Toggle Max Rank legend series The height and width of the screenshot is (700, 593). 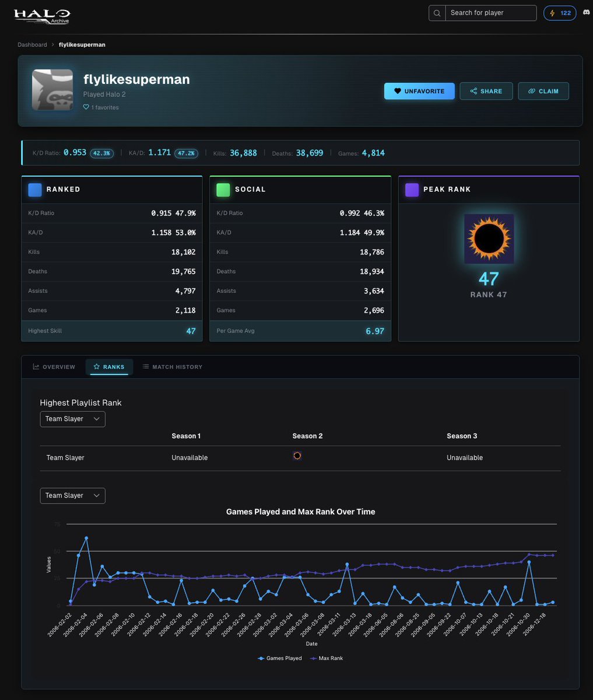(327, 658)
